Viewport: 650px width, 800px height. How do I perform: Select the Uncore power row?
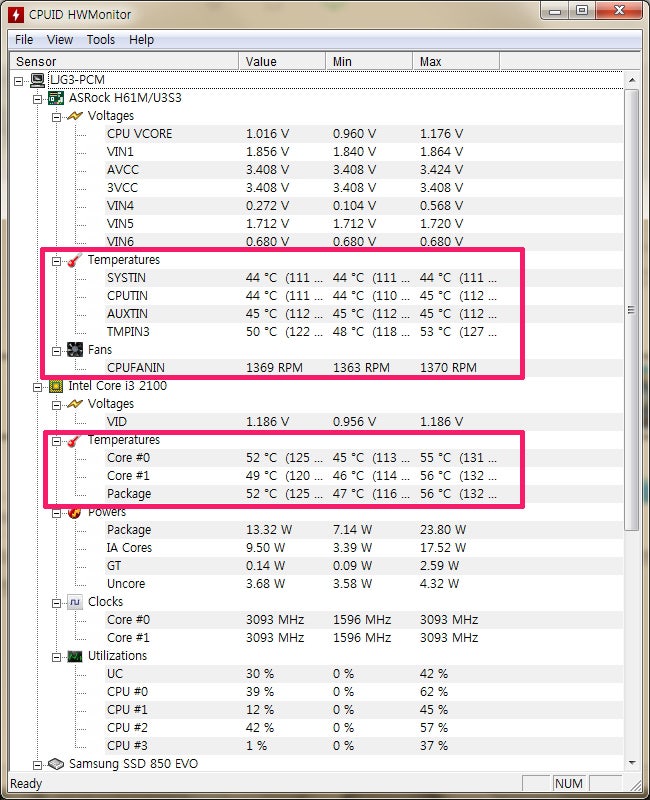[364, 583]
